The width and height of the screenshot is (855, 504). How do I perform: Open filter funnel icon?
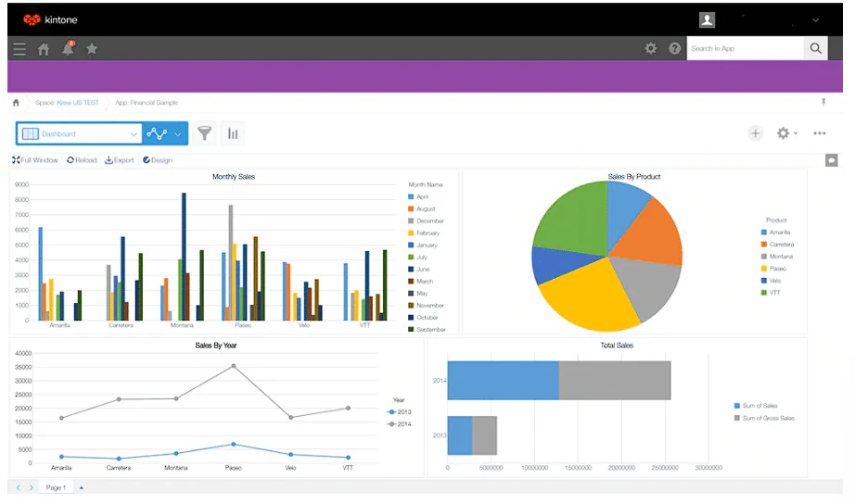pos(205,133)
